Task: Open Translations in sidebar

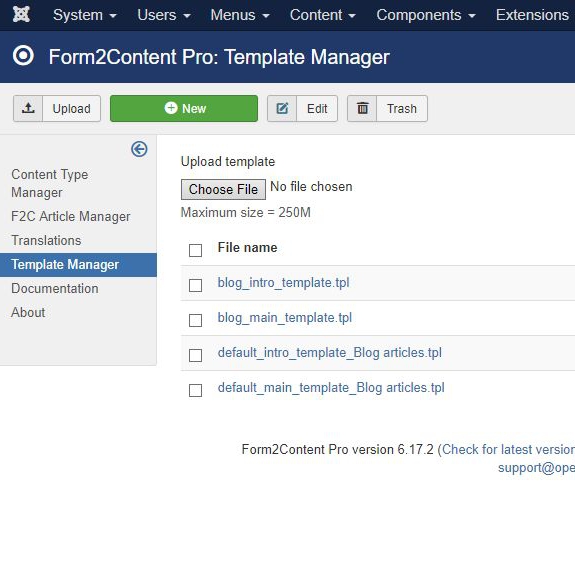Action: pyautogui.click(x=46, y=240)
